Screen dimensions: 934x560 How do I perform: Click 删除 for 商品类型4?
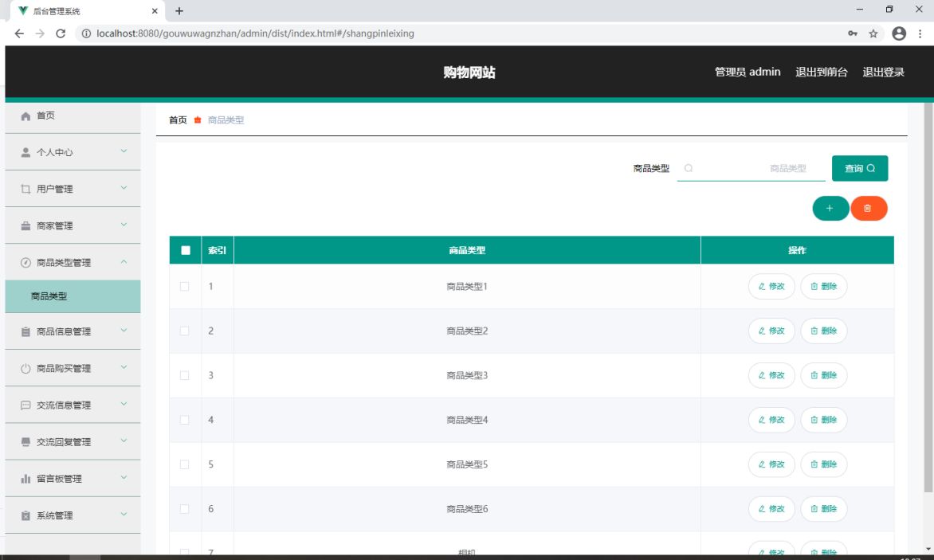coord(824,420)
